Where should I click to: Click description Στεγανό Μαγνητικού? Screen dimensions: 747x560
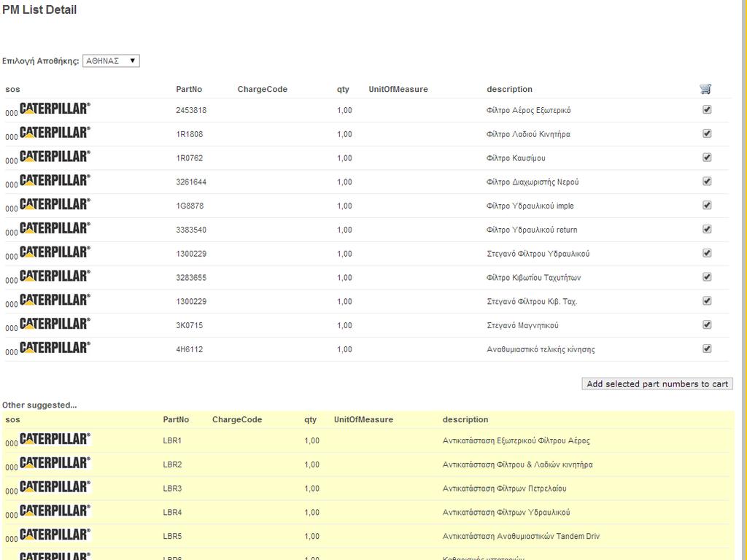tap(522, 325)
